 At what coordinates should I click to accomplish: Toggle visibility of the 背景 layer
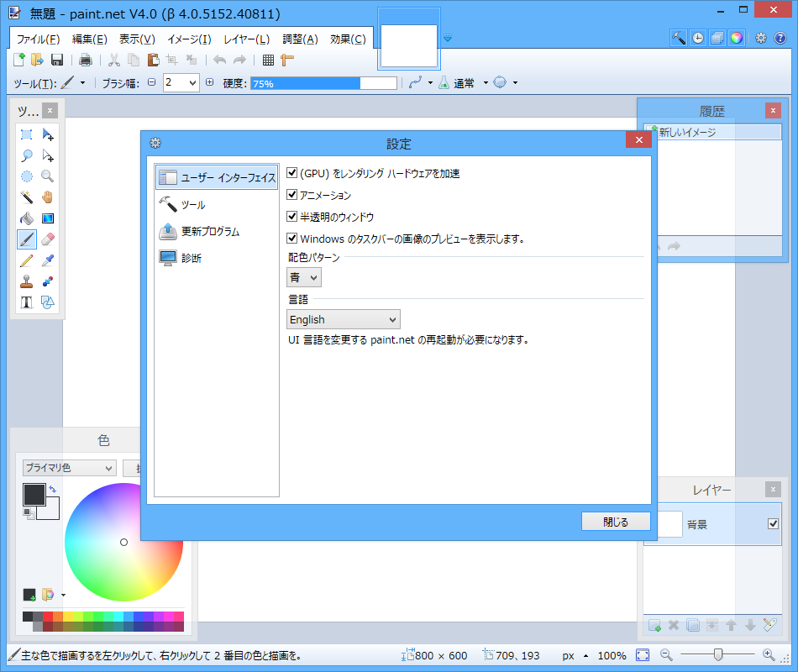(x=773, y=524)
